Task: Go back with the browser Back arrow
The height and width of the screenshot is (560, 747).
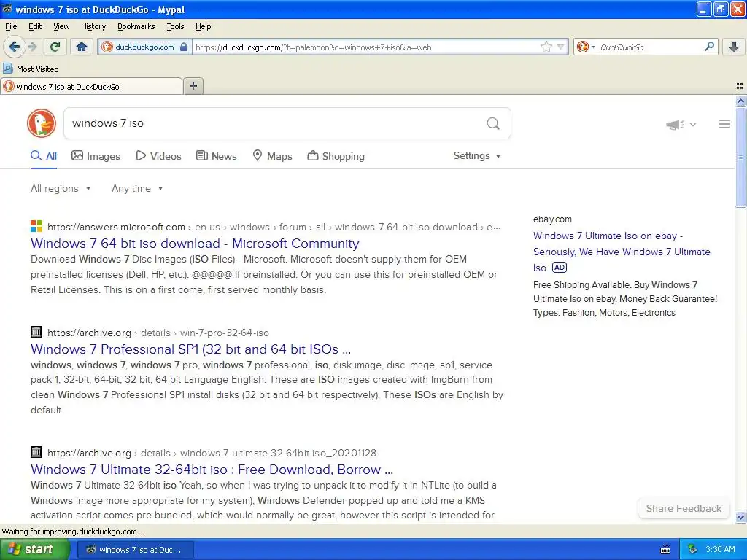Action: tap(15, 47)
